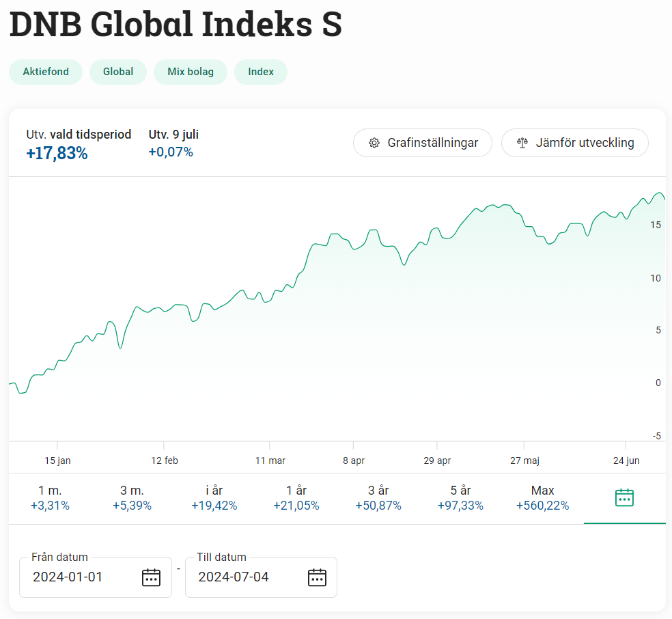
Task: Select the 1 m. period tab
Action: (50, 498)
